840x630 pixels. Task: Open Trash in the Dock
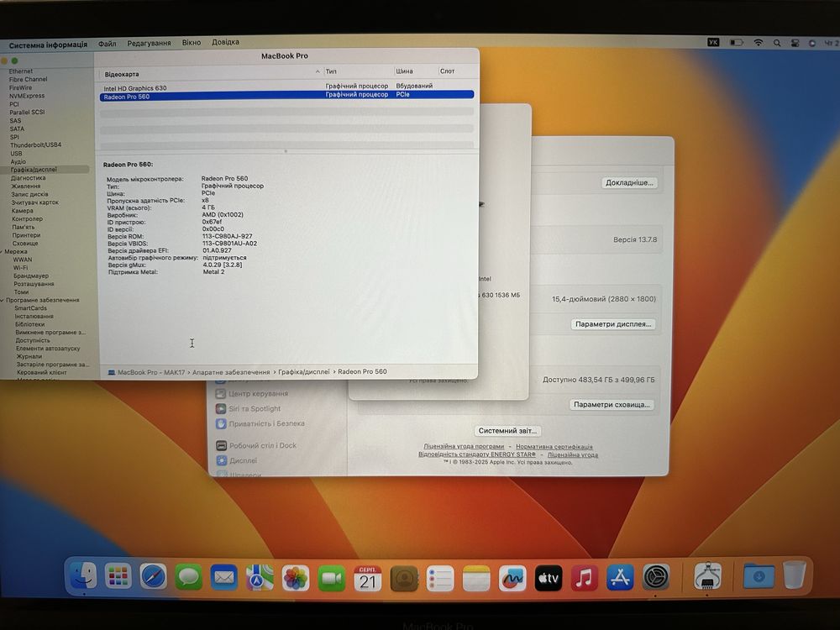point(794,575)
